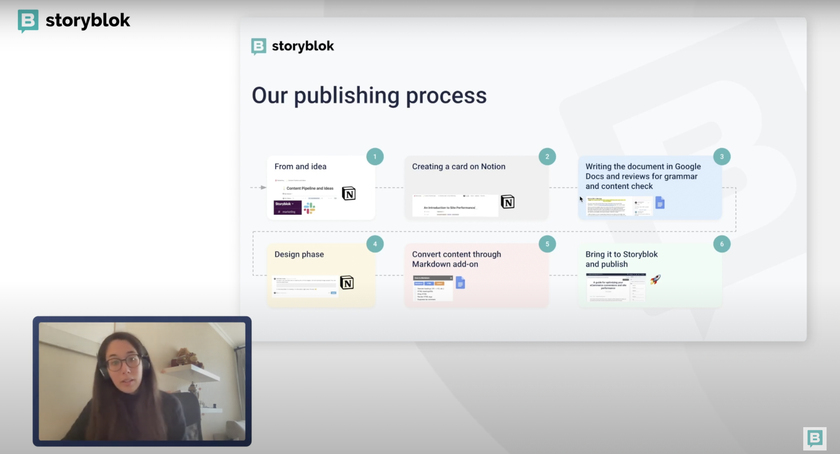Click Notion icon in 'Creating a card on Notion'
Viewport: 840px width, 454px height.
coord(507,202)
